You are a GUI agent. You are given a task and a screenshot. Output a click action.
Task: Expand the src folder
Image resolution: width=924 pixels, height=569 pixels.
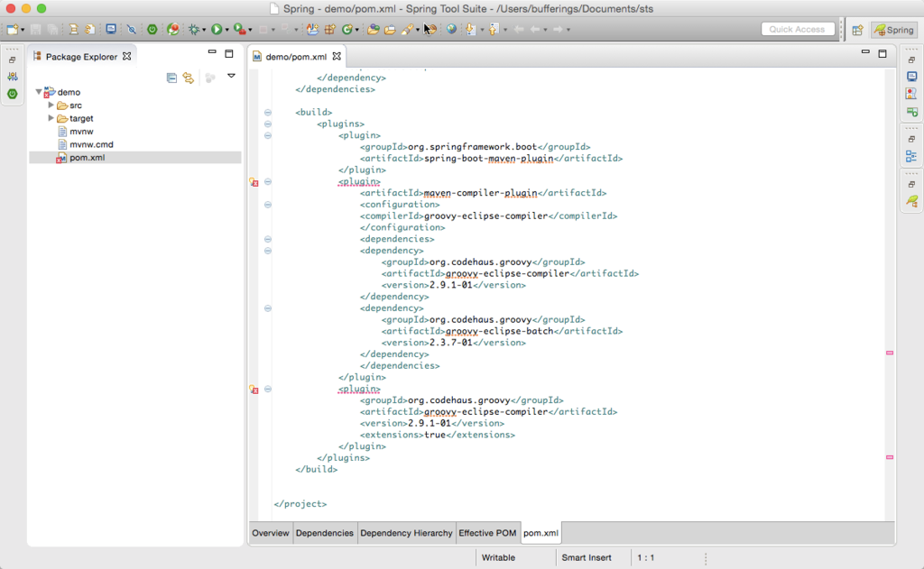tap(51, 105)
